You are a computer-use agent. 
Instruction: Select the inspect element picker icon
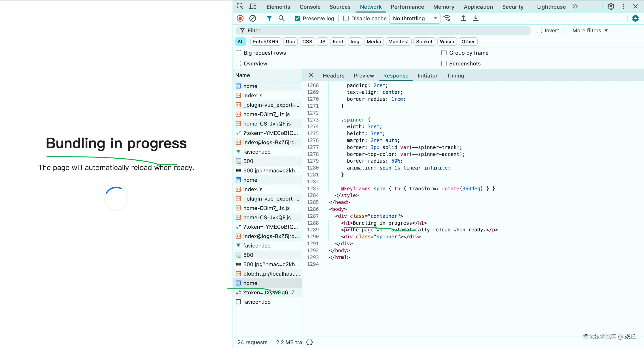click(240, 6)
